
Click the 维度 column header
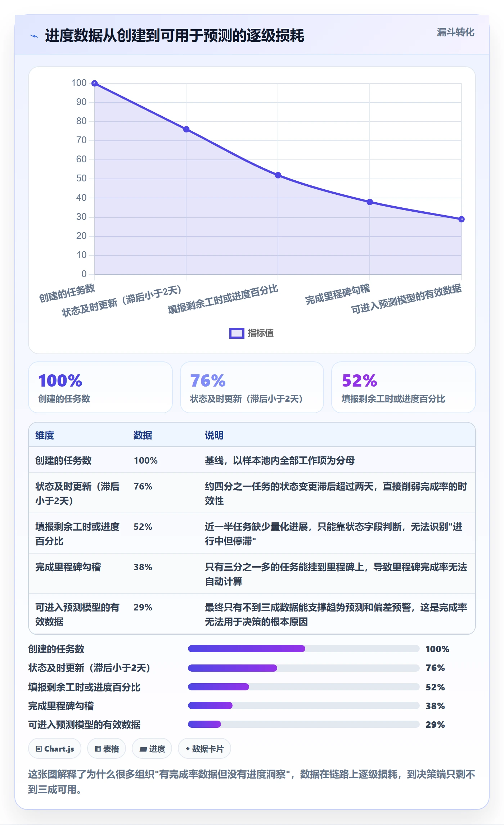coord(45,435)
